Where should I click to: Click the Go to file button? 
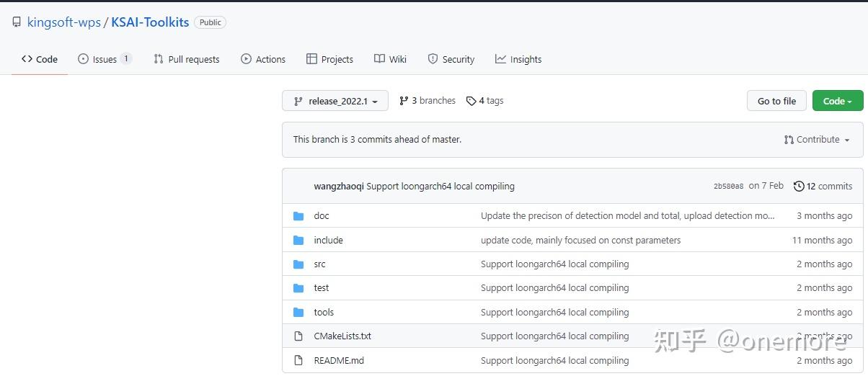pos(776,101)
